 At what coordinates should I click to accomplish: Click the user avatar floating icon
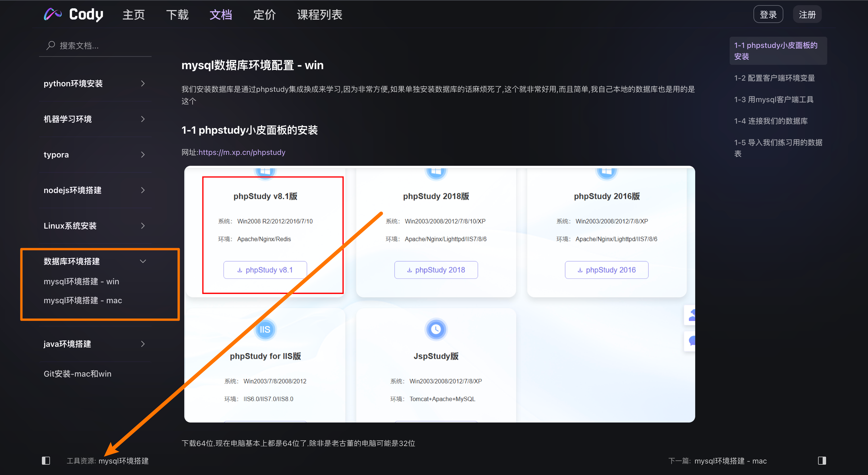point(692,316)
